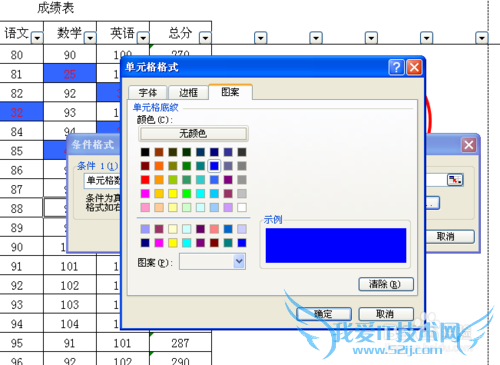Select cell 87 in 语文 column
The image size is (500, 365).
[21, 189]
